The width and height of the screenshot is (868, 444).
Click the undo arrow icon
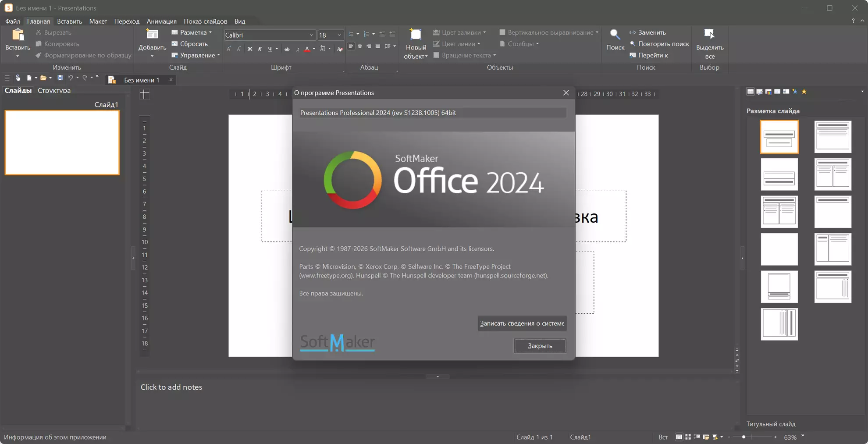(x=71, y=78)
